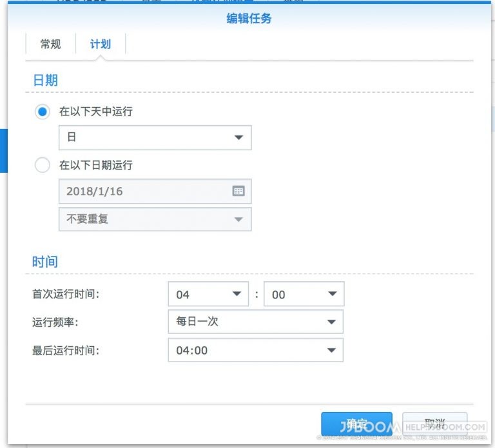This screenshot has width=495, height=448.
Task: Confirm with the 确定 button
Action: coord(356,424)
